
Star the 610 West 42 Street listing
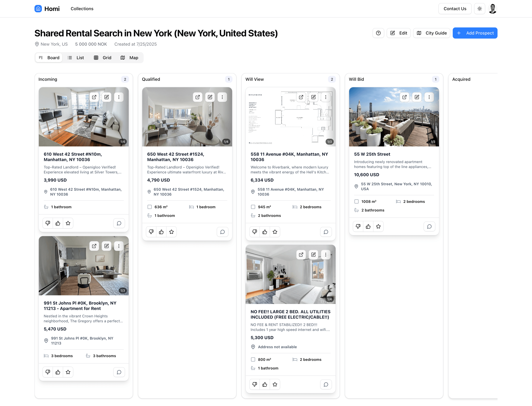pyautogui.click(x=68, y=223)
